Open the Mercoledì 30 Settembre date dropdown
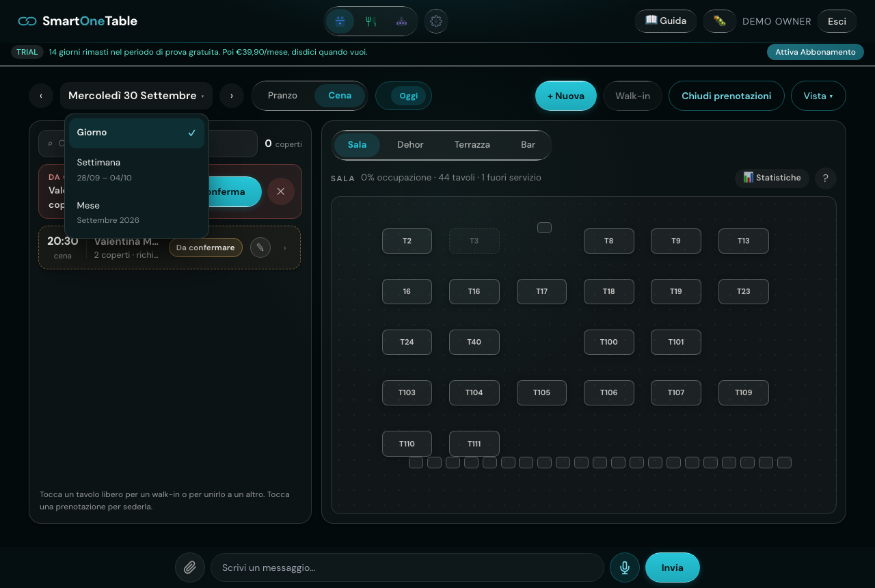 coord(136,96)
